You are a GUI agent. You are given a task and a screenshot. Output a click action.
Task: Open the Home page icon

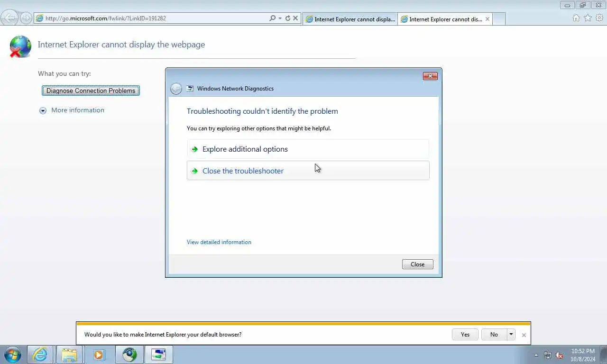(576, 18)
